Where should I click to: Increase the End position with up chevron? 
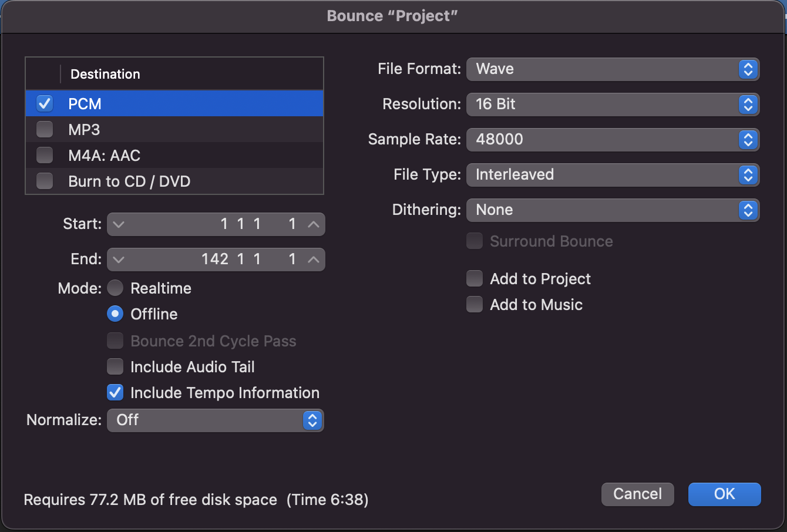(x=314, y=260)
